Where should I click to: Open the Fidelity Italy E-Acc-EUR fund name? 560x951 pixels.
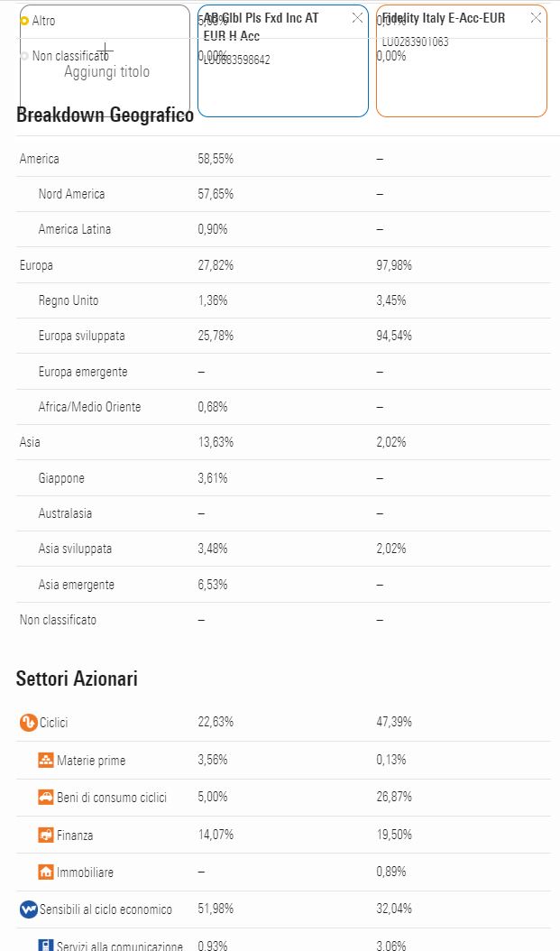click(444, 18)
